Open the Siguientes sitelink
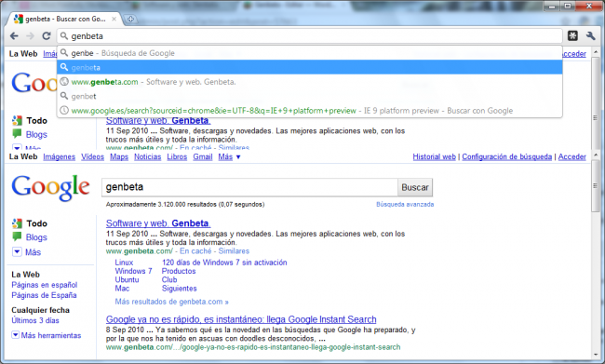 [179, 289]
